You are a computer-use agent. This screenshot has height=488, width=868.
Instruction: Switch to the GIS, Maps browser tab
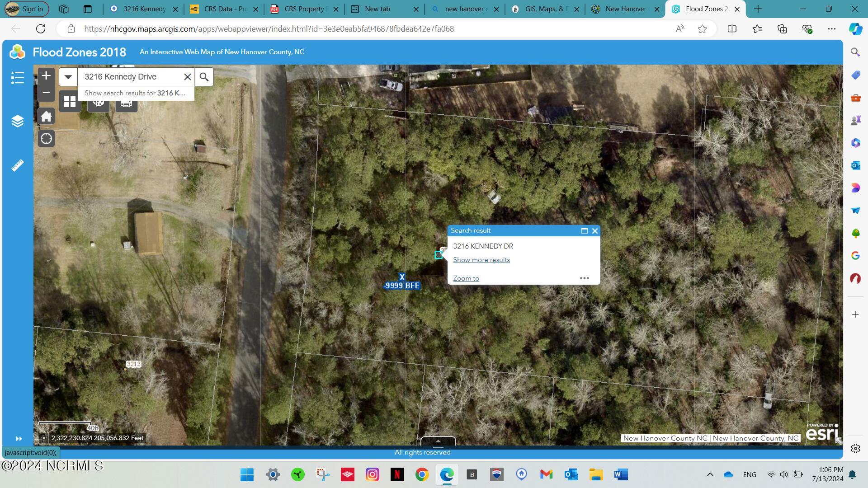tap(545, 9)
